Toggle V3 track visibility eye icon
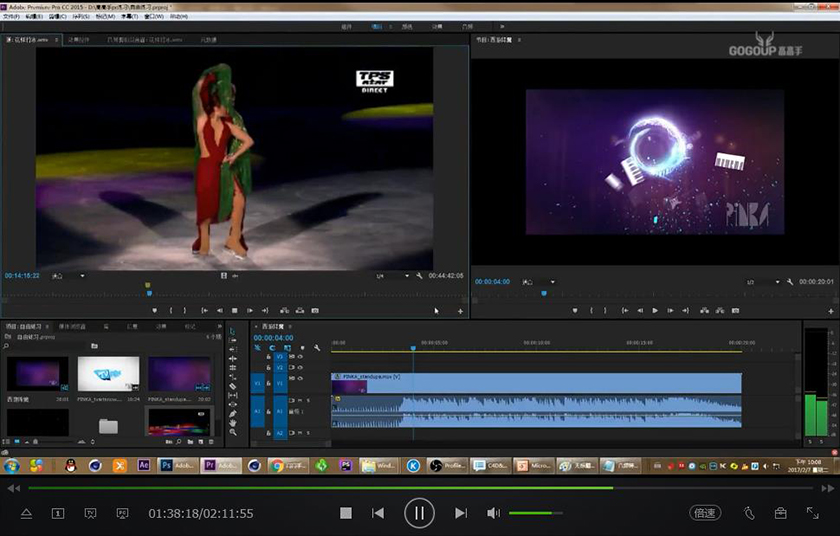The width and height of the screenshot is (840, 536). pos(300,356)
